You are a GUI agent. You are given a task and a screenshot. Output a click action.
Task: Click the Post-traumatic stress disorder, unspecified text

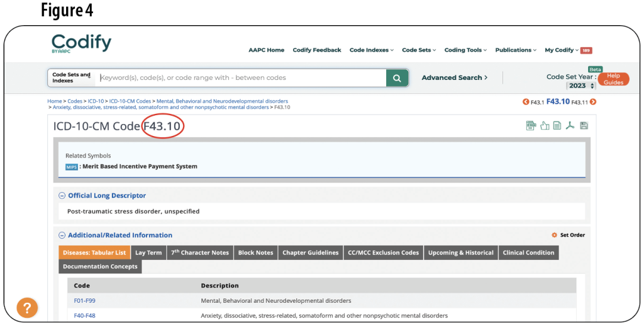pos(133,212)
